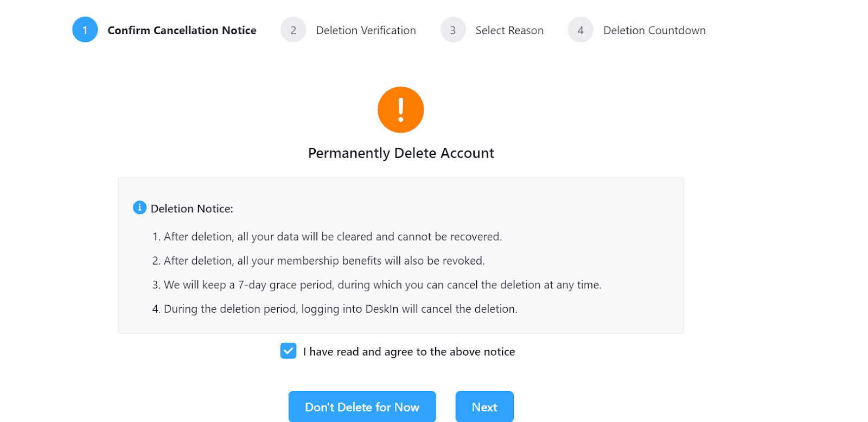This screenshot has height=422, width=868.
Task: Go to the Deletion Verification step
Action: tap(366, 30)
